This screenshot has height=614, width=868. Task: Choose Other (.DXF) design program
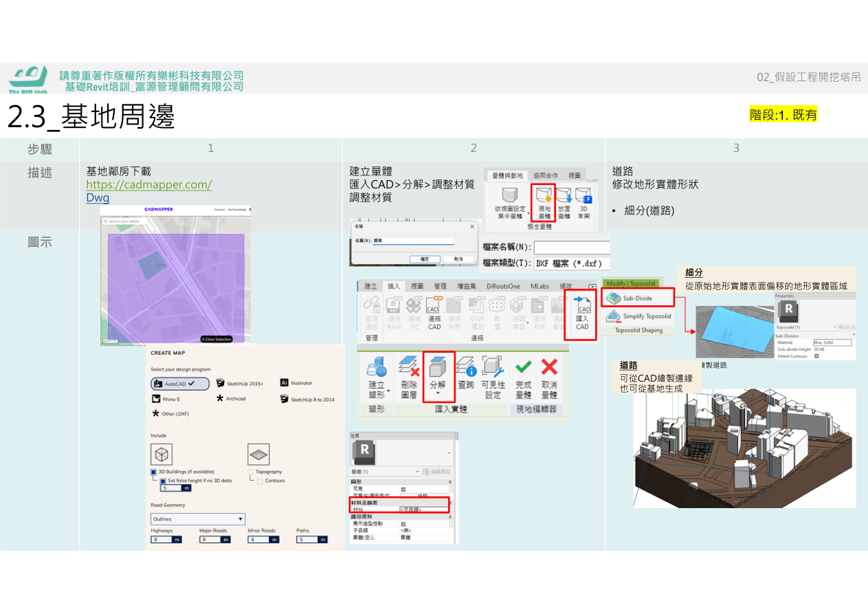[x=170, y=414]
